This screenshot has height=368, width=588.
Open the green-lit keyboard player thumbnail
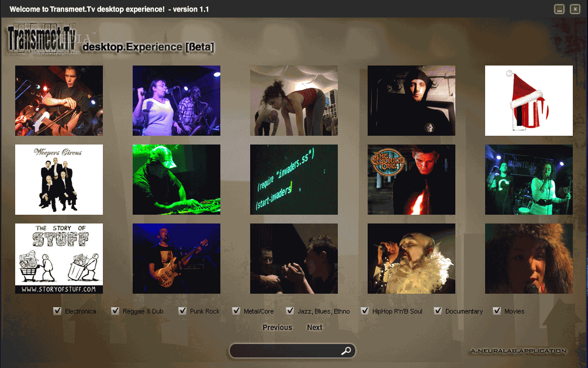click(x=177, y=180)
